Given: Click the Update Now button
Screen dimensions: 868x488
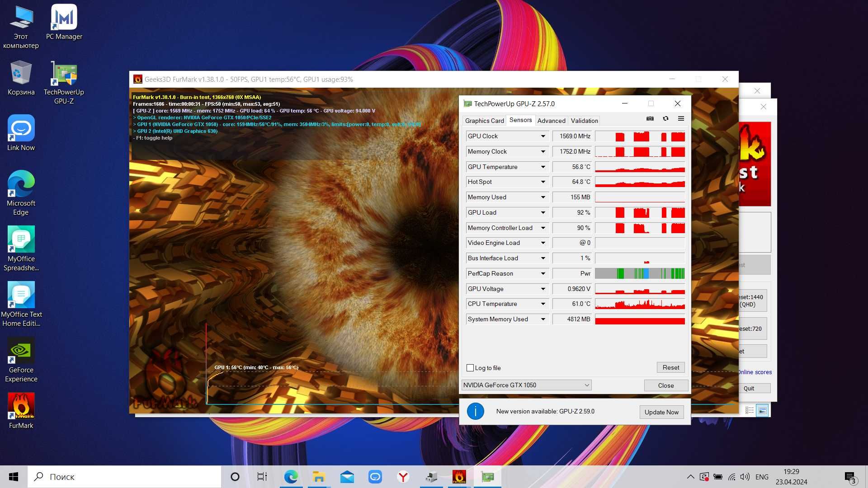Looking at the screenshot, I should [x=661, y=412].
